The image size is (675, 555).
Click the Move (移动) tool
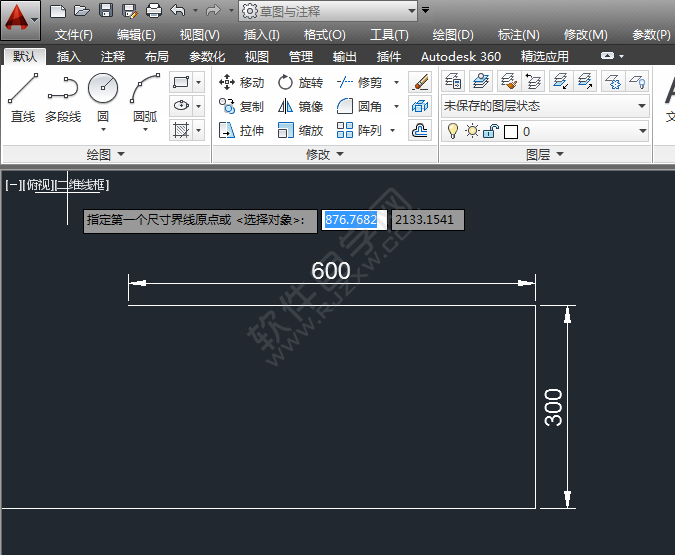[241, 82]
